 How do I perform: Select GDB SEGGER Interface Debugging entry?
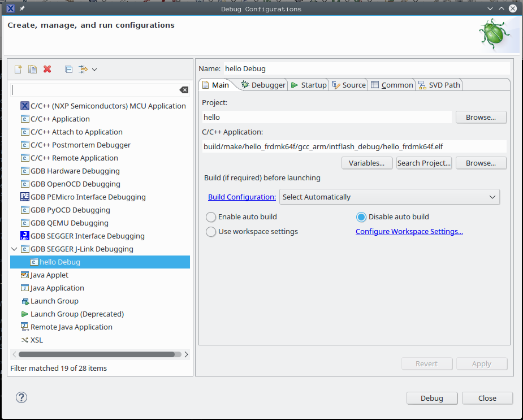pos(87,236)
